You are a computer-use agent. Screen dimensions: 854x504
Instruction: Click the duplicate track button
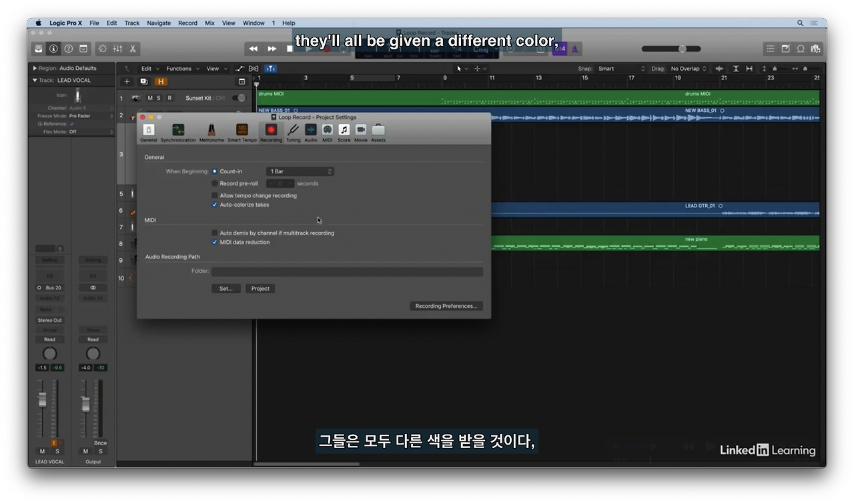[x=143, y=81]
